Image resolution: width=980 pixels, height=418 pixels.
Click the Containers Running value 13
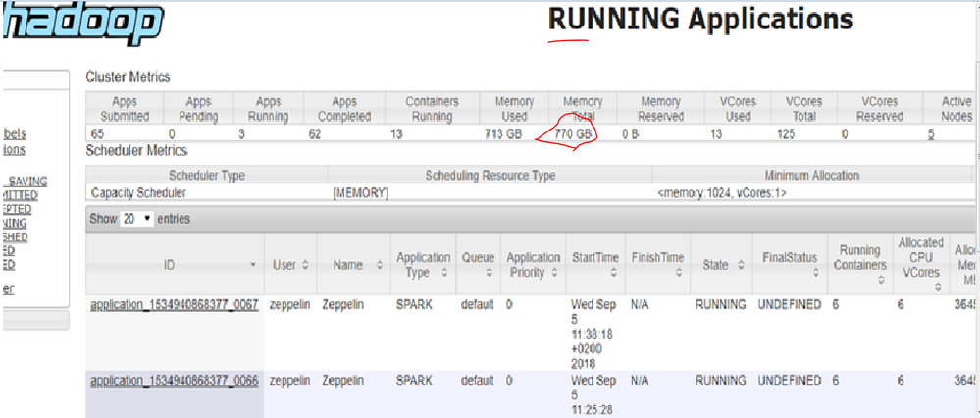tap(396, 133)
